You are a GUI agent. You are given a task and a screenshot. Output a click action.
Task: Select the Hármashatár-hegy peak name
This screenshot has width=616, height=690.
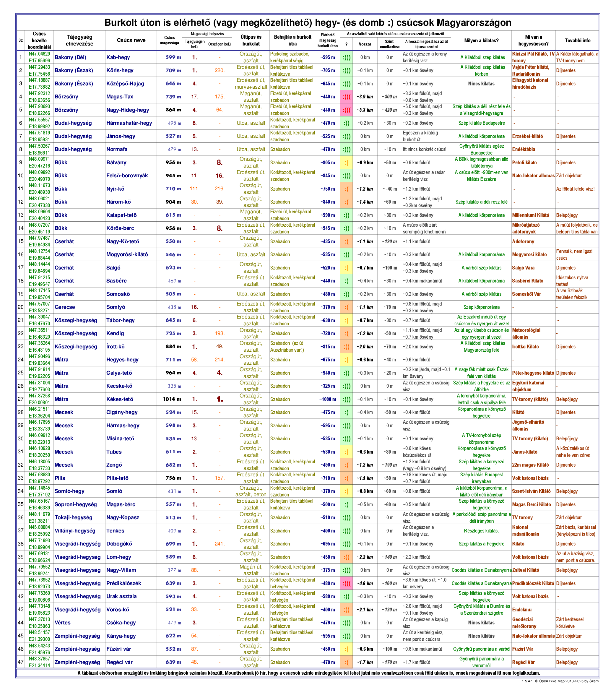129,123
